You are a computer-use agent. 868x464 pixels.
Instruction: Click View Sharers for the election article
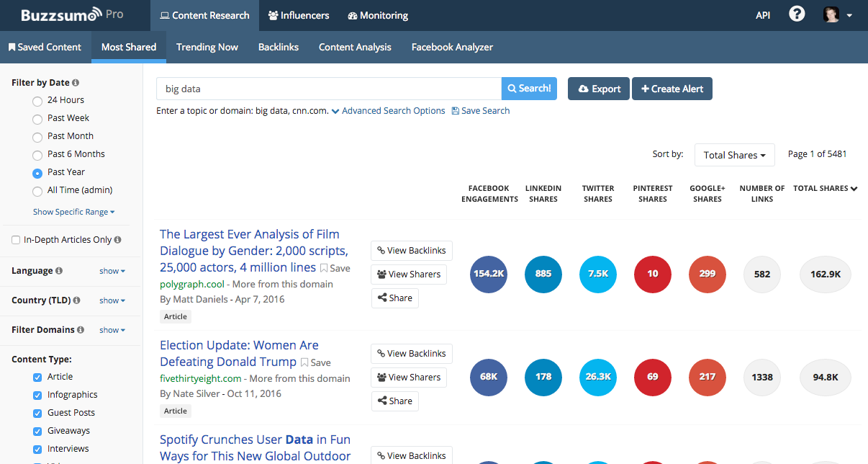coord(408,377)
